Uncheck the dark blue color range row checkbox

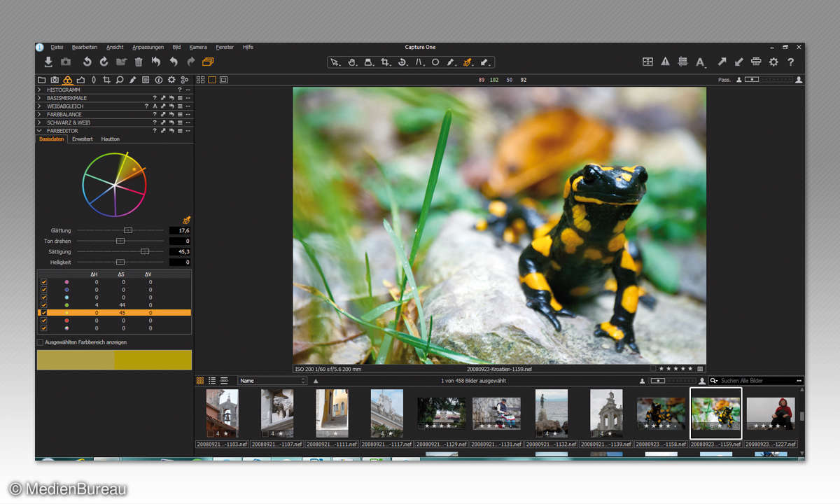click(x=43, y=289)
